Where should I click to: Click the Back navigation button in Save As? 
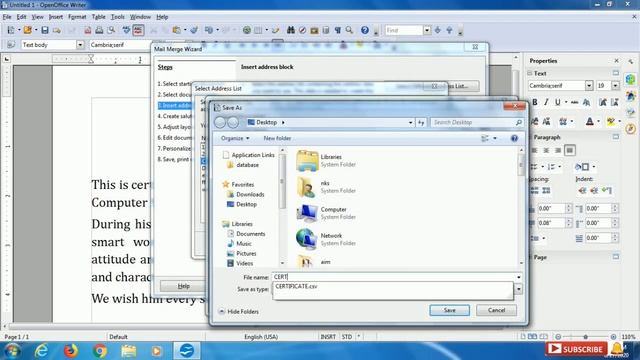coord(220,122)
